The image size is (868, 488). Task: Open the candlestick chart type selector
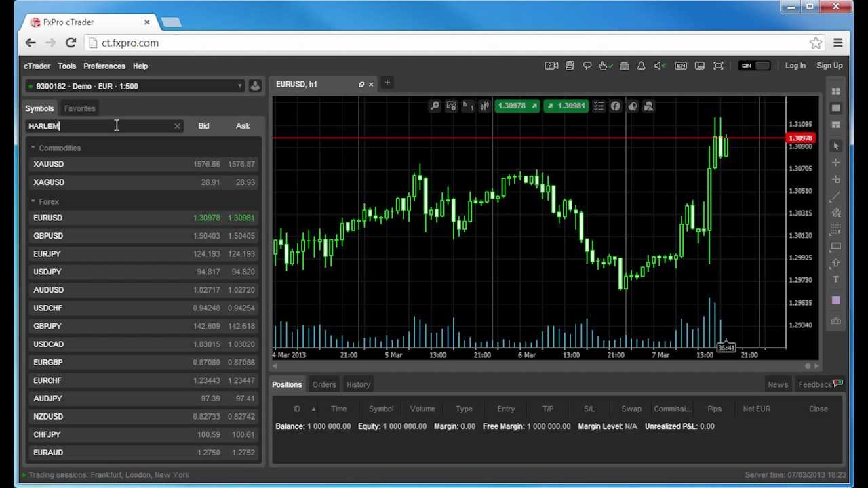click(484, 106)
